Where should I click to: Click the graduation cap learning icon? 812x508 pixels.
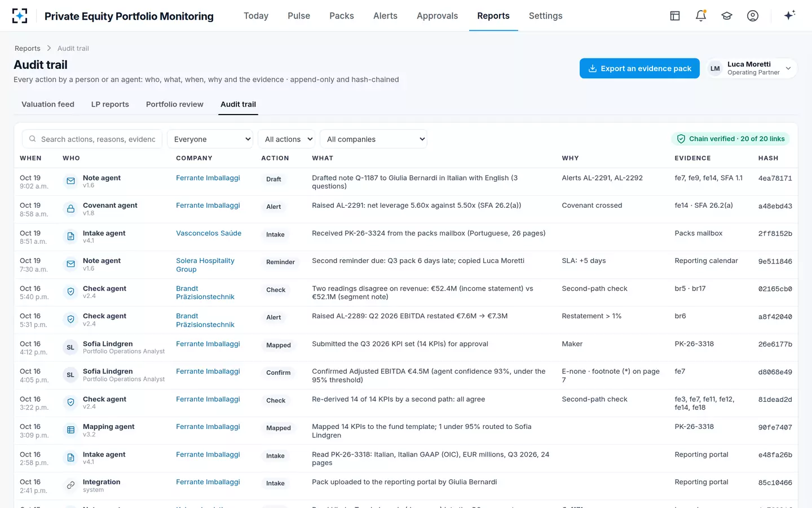click(x=727, y=16)
